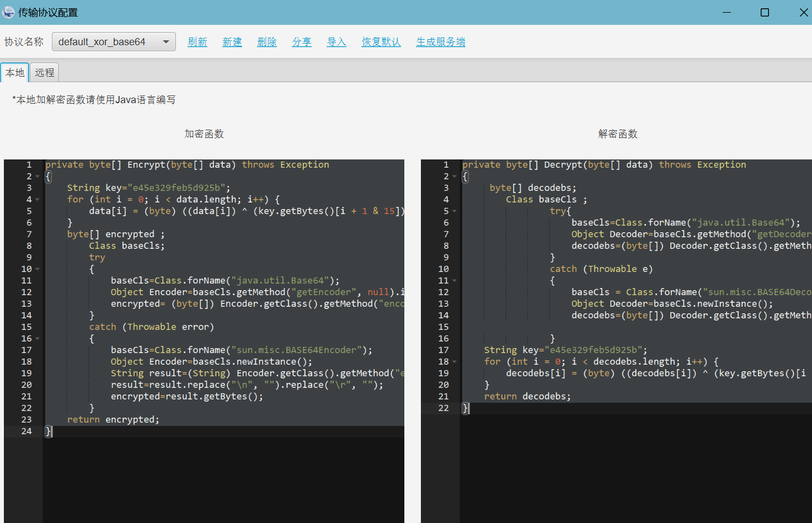This screenshot has width=812, height=523.
Task: Collapse the catch fold at decrypt line 11
Action: tap(455, 281)
